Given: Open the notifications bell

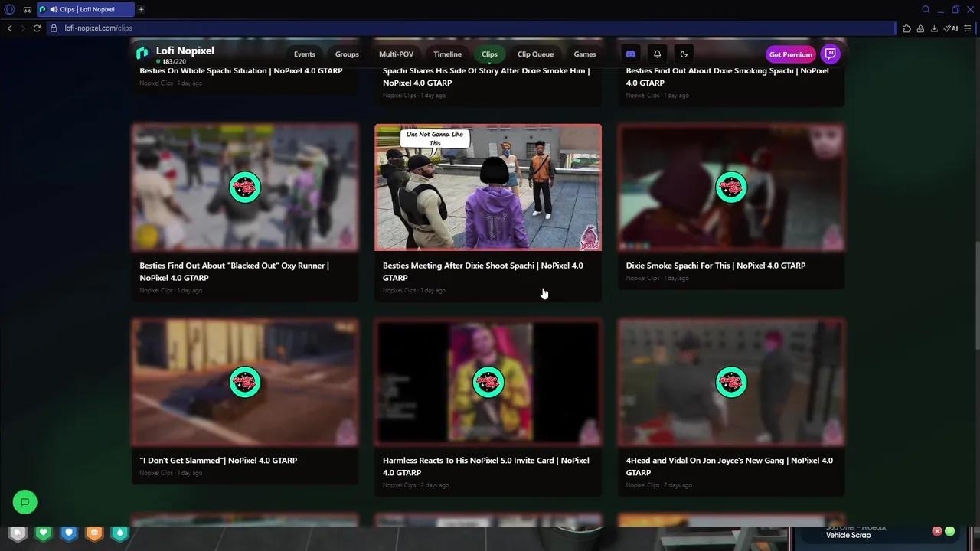Looking at the screenshot, I should [657, 54].
